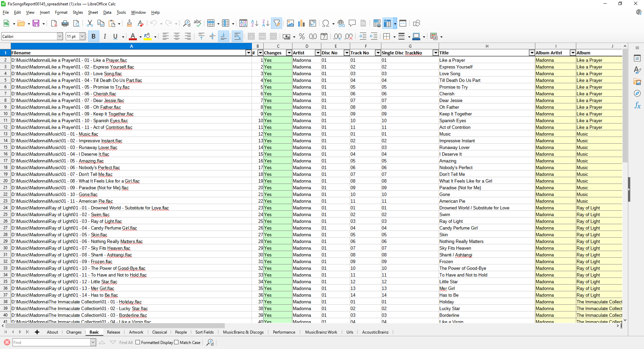Open the Artist column filter dropdown

(318, 53)
